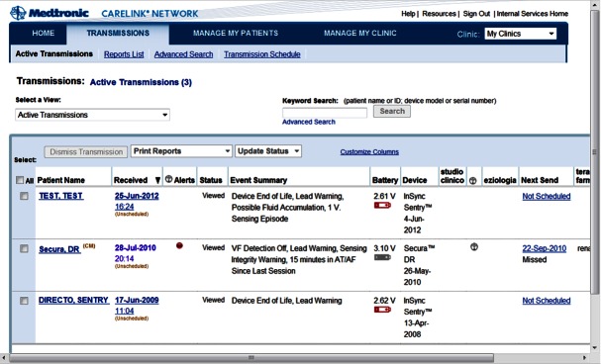Open patient Secura, DR
The image size is (601, 364).
[x=59, y=249]
